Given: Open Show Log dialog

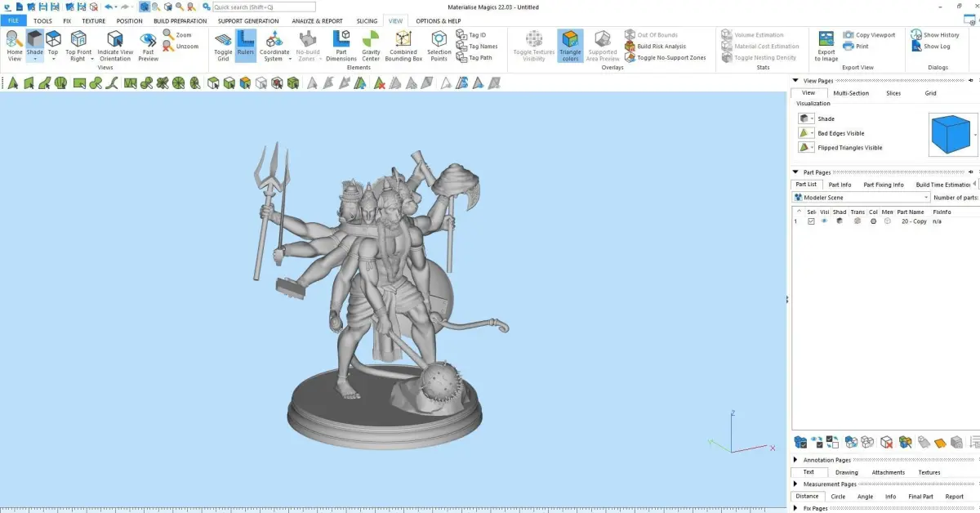Looking at the screenshot, I should [x=930, y=47].
